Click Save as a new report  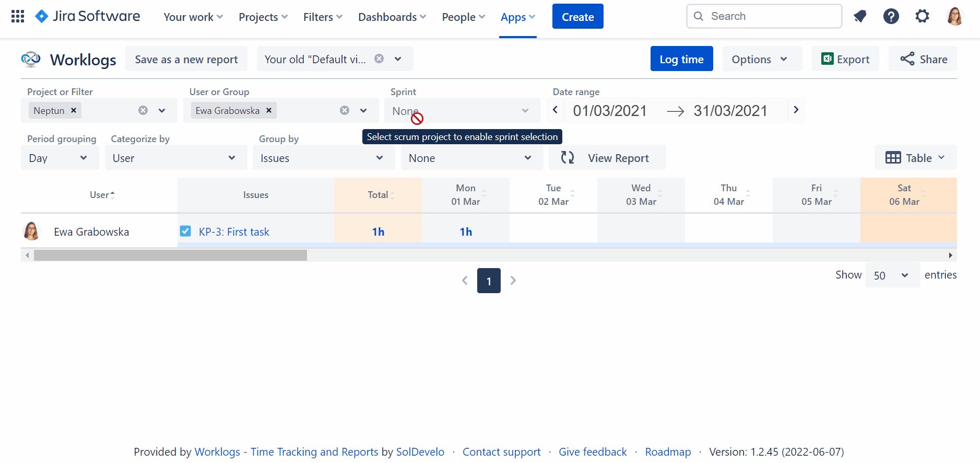(x=186, y=59)
